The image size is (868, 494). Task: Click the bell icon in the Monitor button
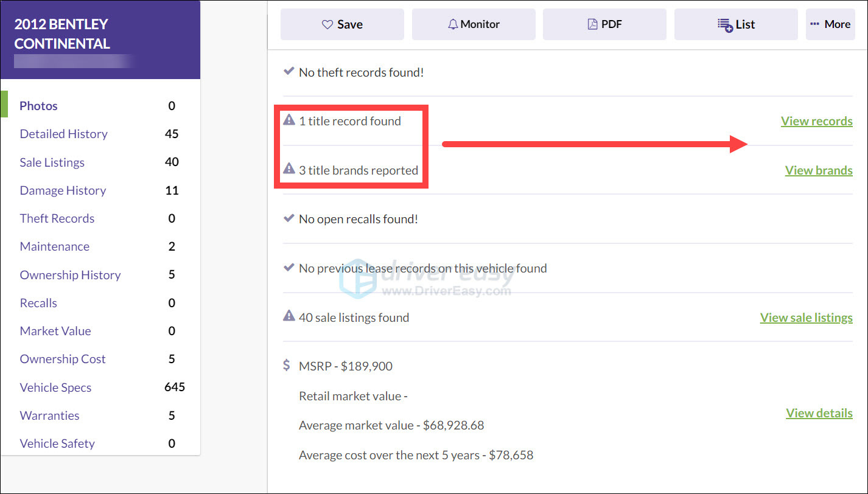(453, 24)
